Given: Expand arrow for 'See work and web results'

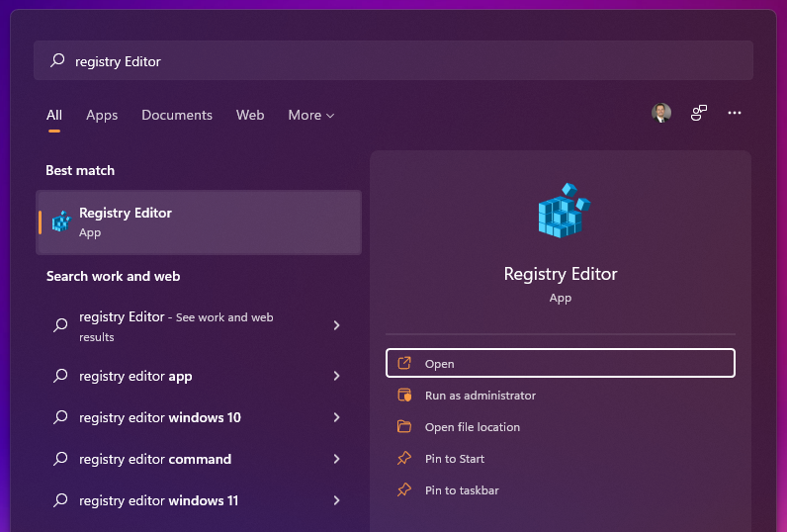Looking at the screenshot, I should click(x=337, y=325).
